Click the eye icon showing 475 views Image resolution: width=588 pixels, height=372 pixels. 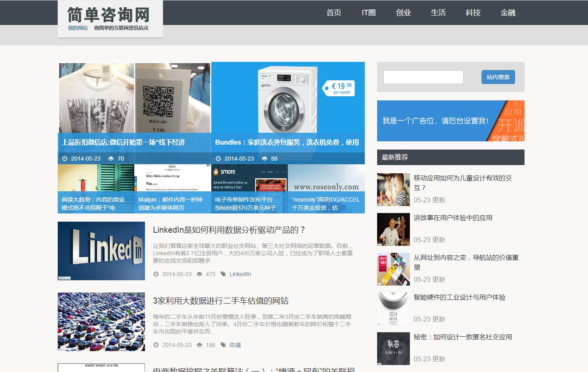[x=200, y=274]
